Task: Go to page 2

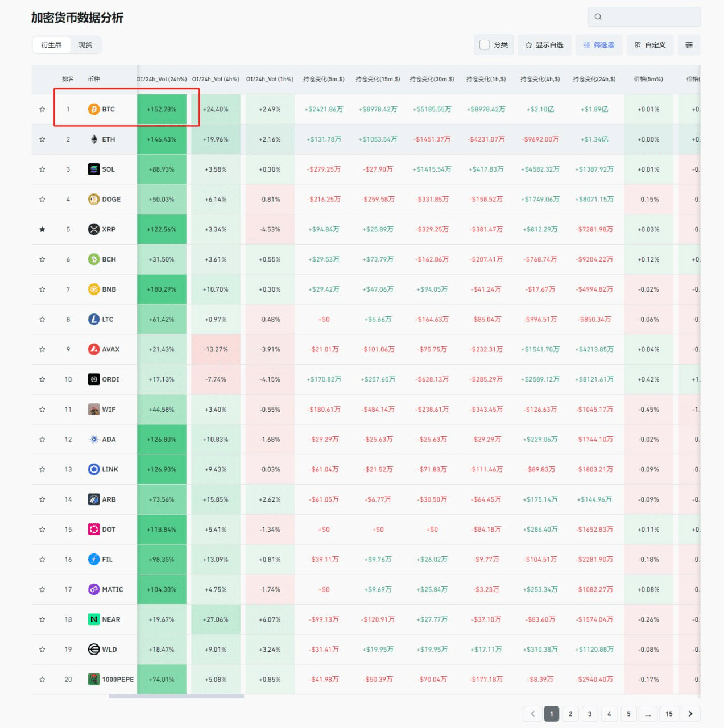Action: coord(570,714)
